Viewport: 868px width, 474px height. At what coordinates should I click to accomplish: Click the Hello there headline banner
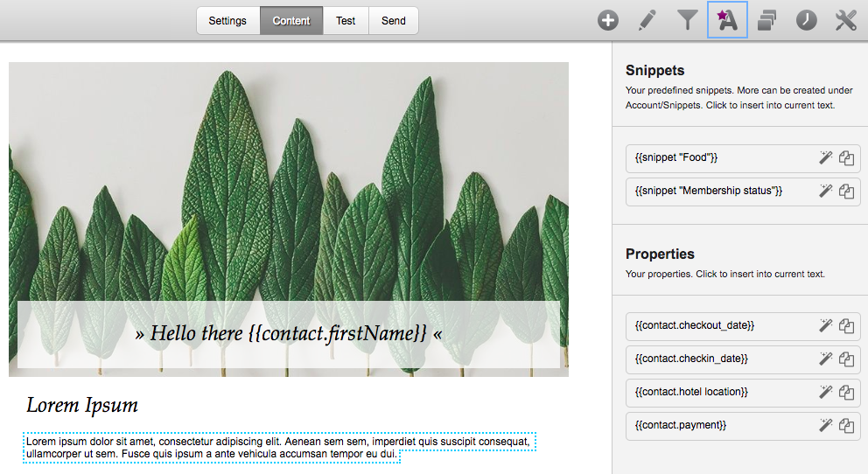289,333
